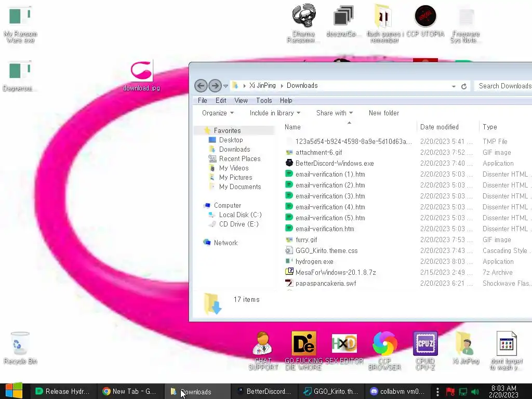Switch to collabvm Discord taskbar window

point(397,392)
